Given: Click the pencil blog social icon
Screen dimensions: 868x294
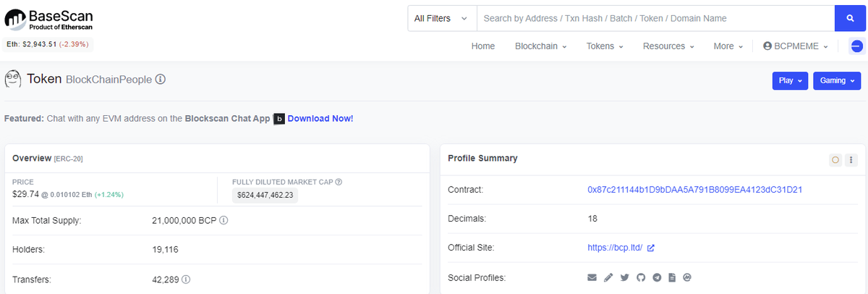Looking at the screenshot, I should point(608,277).
